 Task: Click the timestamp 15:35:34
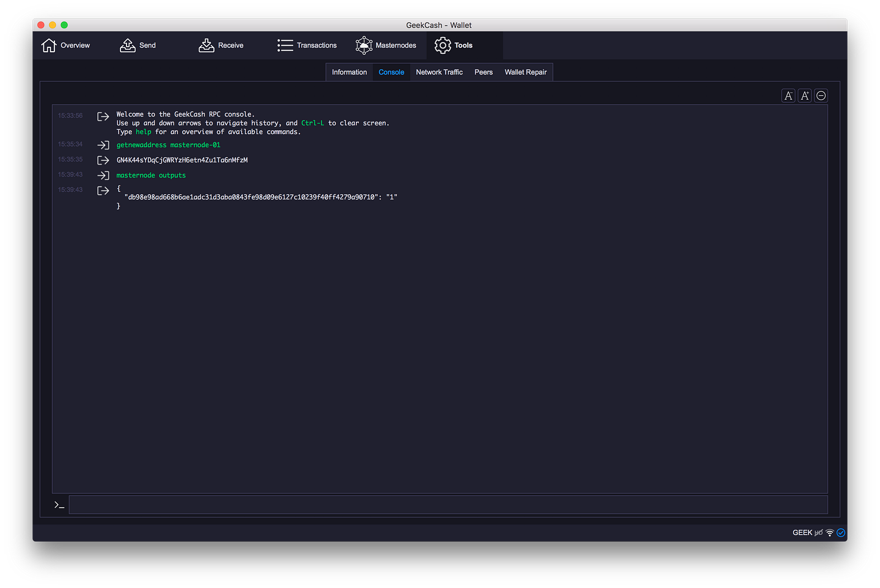(70, 144)
